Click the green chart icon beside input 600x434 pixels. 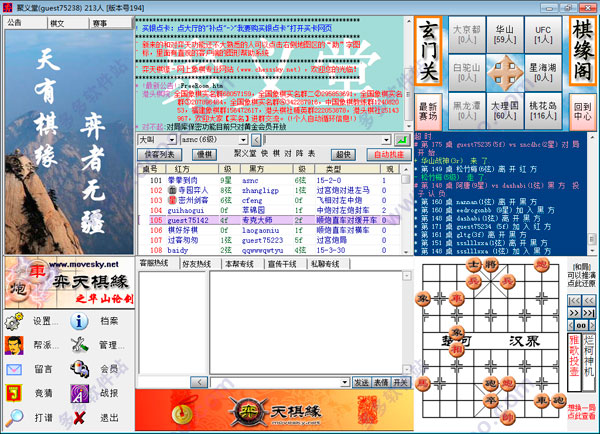(x=402, y=140)
